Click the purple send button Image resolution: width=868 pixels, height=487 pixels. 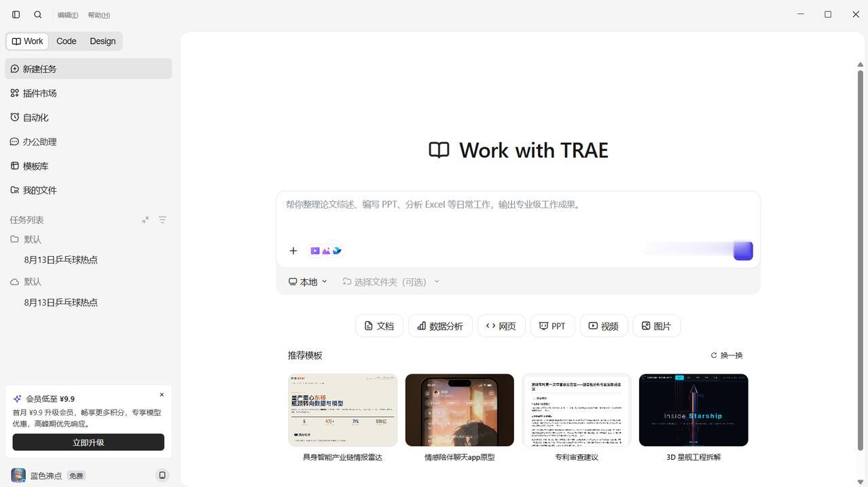[x=743, y=251]
